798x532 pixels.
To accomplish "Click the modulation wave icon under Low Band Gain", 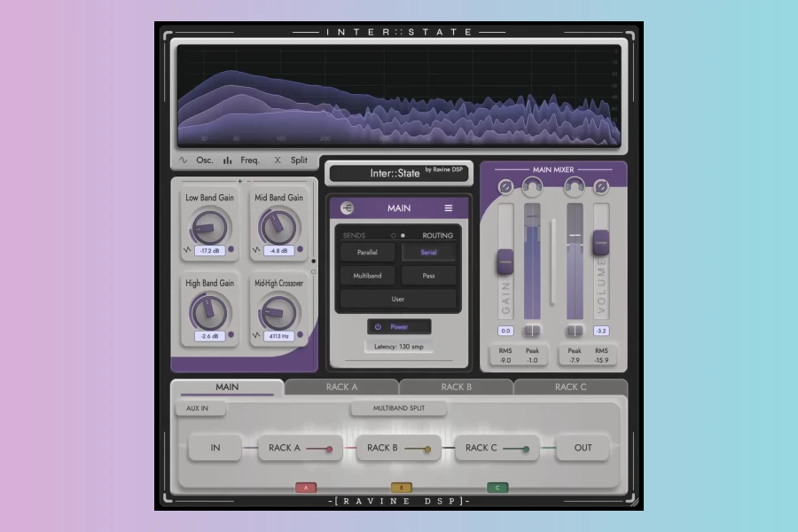I will tap(187, 250).
